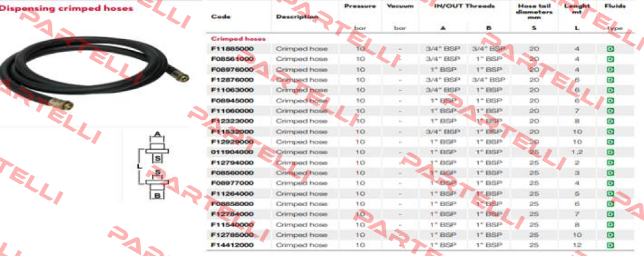Click the green fluid icon in row F08976000

610,70
